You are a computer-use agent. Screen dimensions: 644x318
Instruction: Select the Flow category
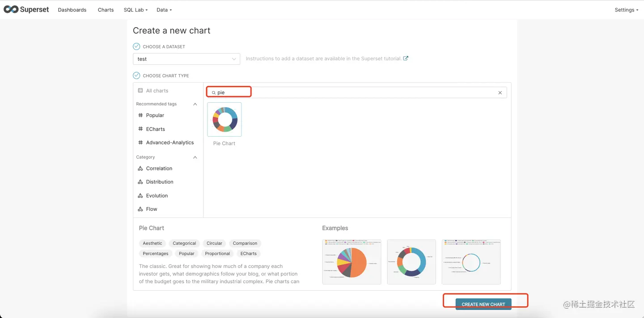coord(152,209)
